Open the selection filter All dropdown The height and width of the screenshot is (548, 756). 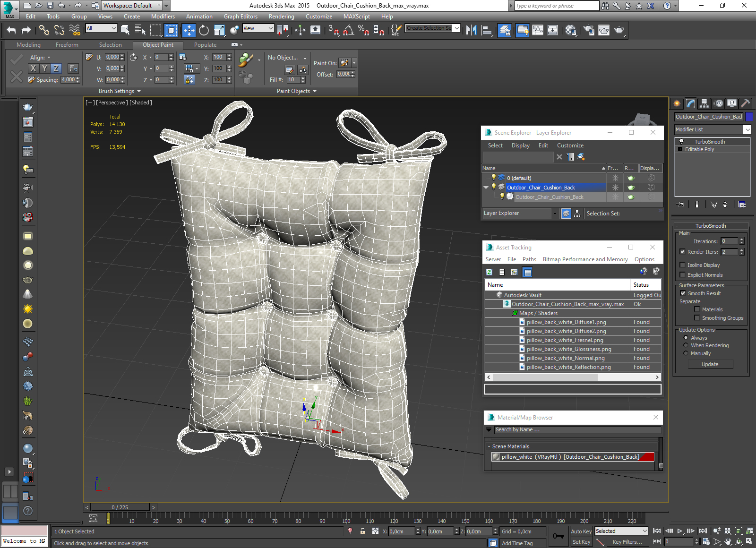pyautogui.click(x=101, y=28)
